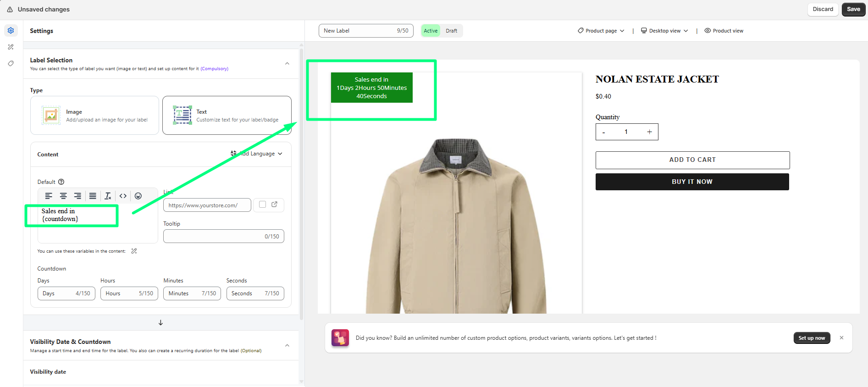
Task: Select the Image label type
Action: pyautogui.click(x=94, y=115)
